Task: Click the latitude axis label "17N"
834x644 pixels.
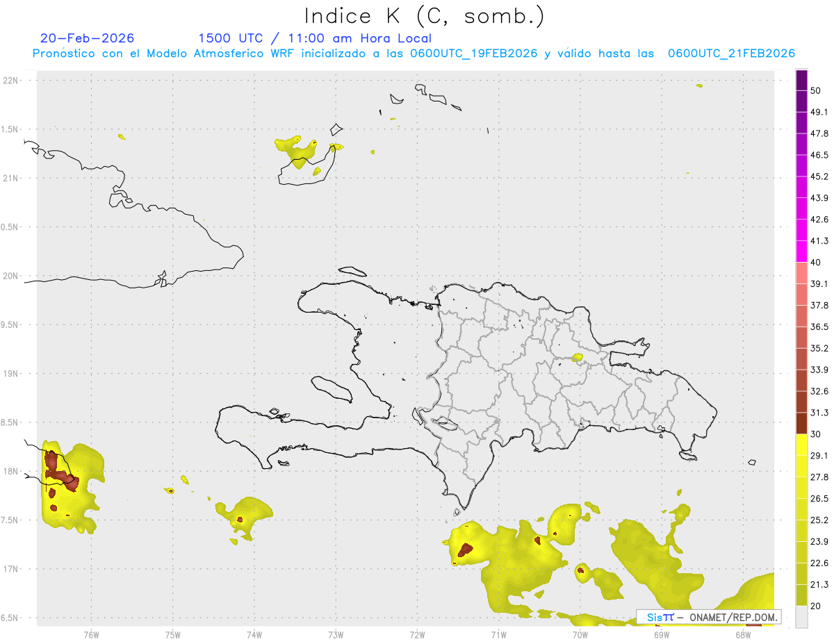Action: (x=10, y=569)
